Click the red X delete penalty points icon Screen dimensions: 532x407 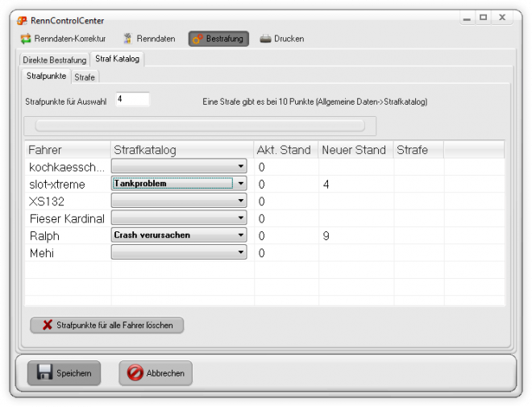48,325
